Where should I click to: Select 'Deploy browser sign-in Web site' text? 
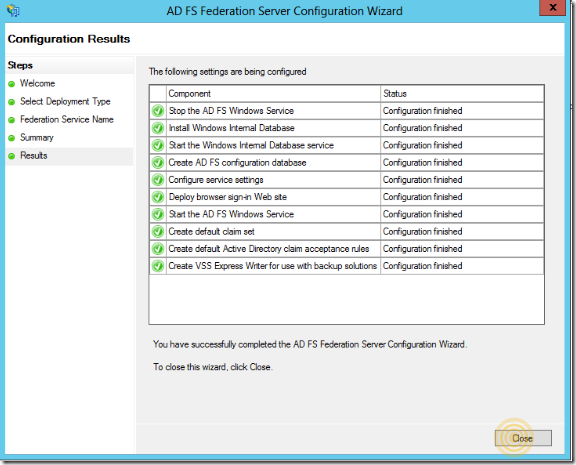227,197
